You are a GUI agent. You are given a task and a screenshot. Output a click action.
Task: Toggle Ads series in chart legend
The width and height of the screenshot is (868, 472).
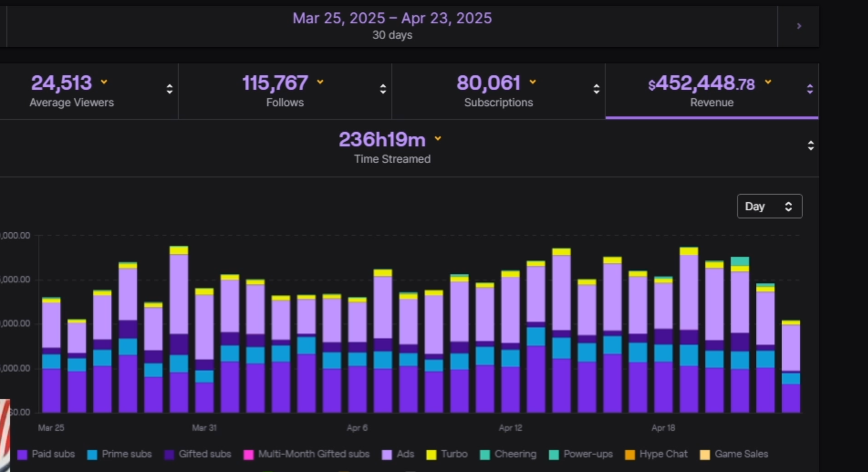point(398,454)
